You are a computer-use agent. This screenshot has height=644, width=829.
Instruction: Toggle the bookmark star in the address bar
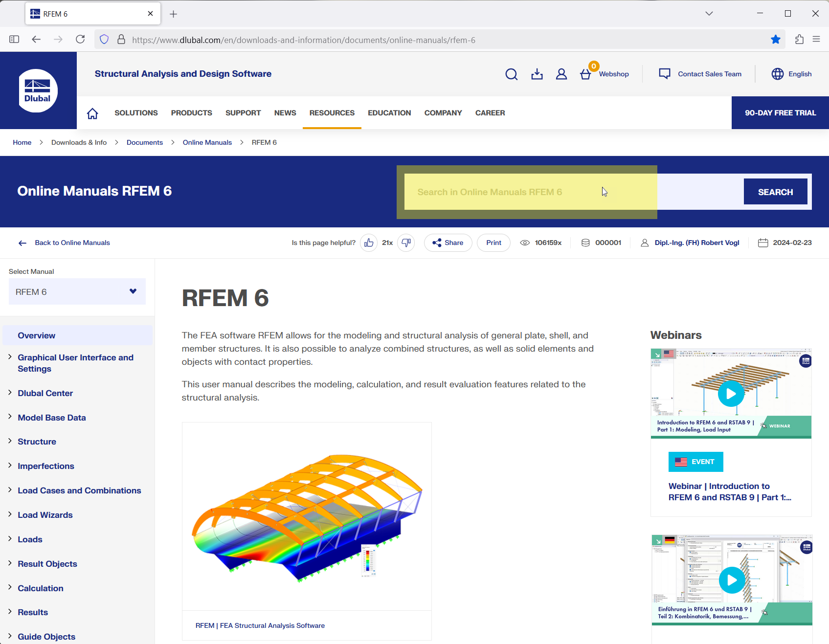pos(776,40)
